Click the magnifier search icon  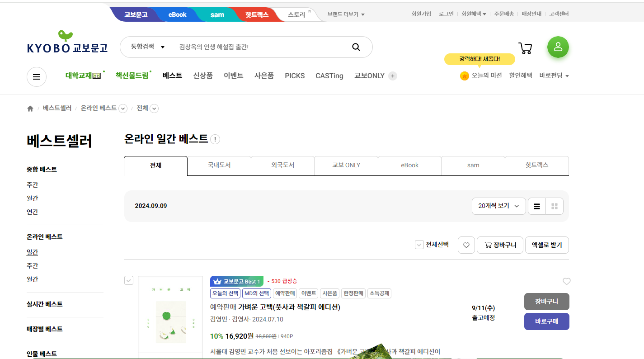click(x=356, y=47)
